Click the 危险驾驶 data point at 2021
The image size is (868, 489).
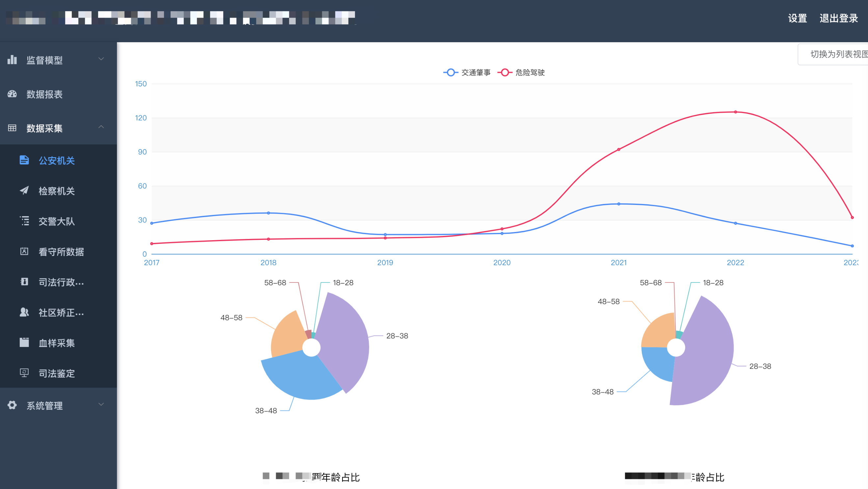click(x=619, y=149)
